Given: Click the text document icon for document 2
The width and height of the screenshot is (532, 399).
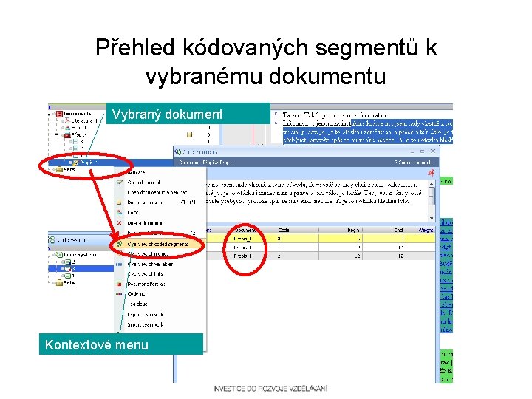Looking at the screenshot, I should point(75,149).
